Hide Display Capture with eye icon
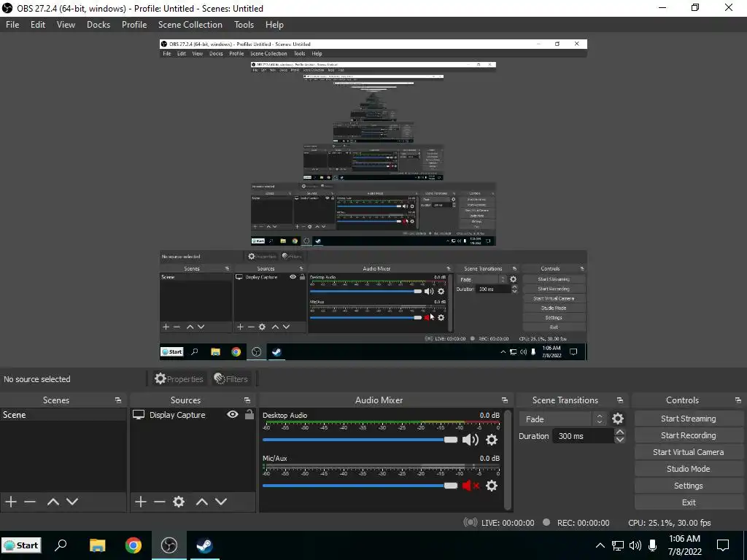 coord(233,415)
